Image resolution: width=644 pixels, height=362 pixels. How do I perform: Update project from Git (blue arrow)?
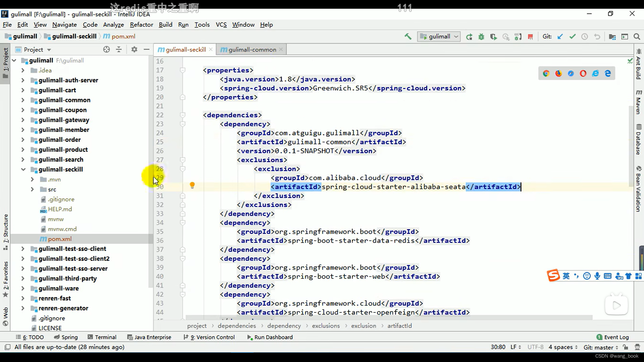pos(560,37)
